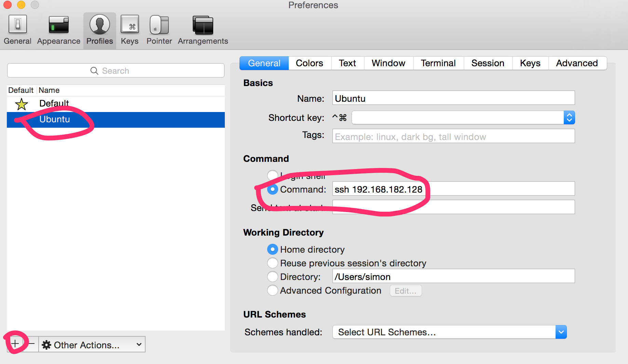
Task: Switch to the profile Keys tab
Action: point(530,63)
